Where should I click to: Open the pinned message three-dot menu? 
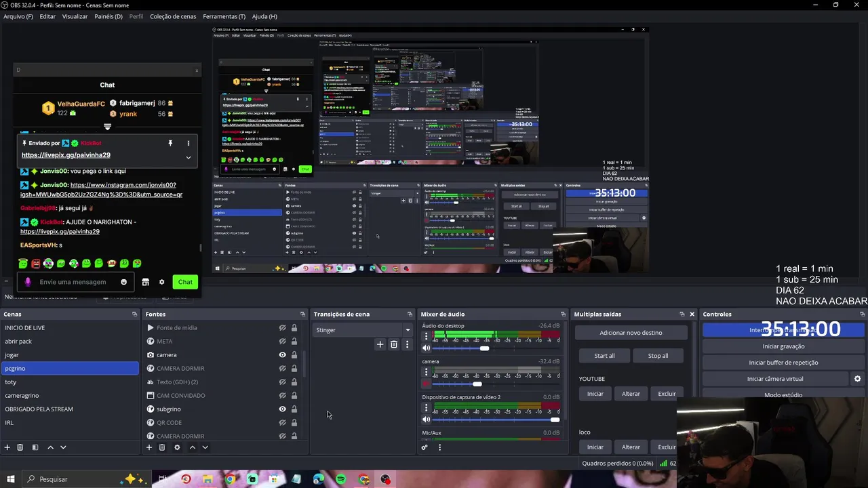(189, 143)
